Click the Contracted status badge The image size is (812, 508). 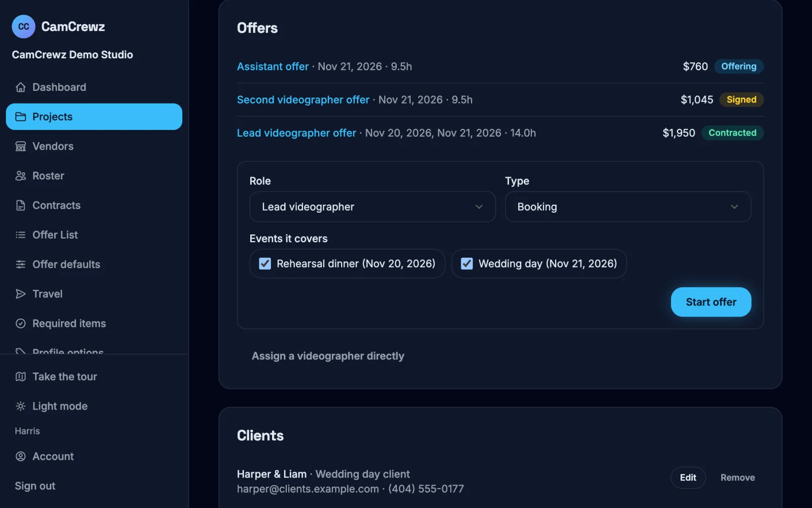click(x=732, y=133)
